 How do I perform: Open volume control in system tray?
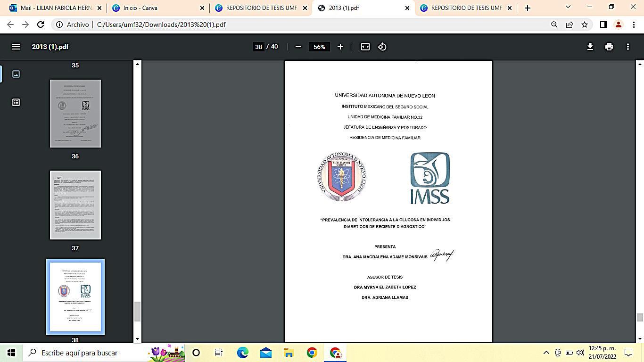580,353
